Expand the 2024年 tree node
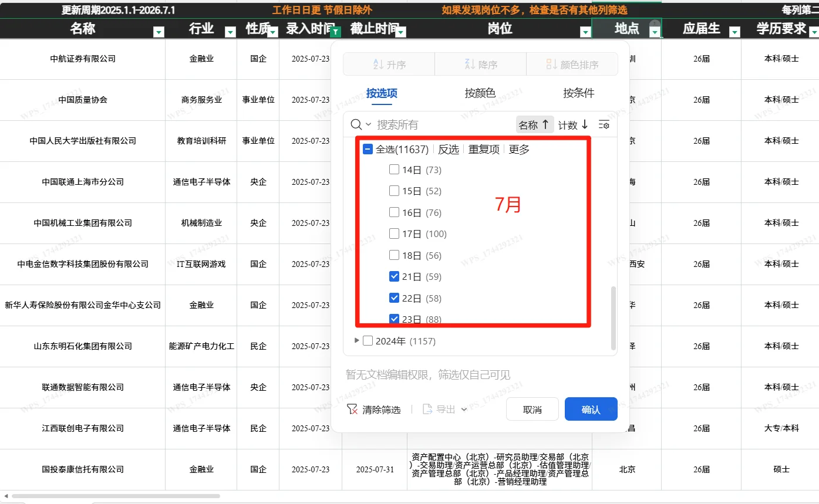The height and width of the screenshot is (504, 819). point(356,340)
